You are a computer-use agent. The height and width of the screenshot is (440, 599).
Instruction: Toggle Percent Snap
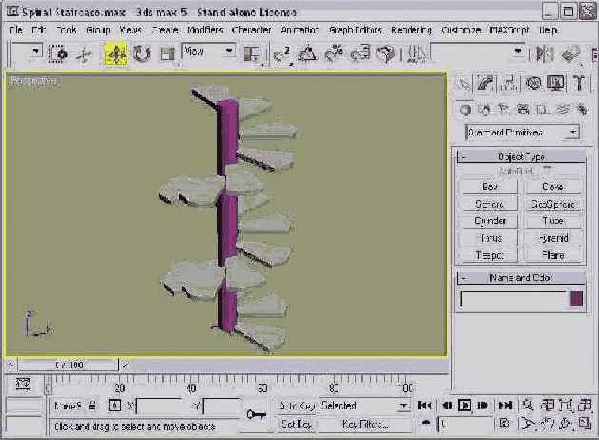pyautogui.click(x=333, y=54)
